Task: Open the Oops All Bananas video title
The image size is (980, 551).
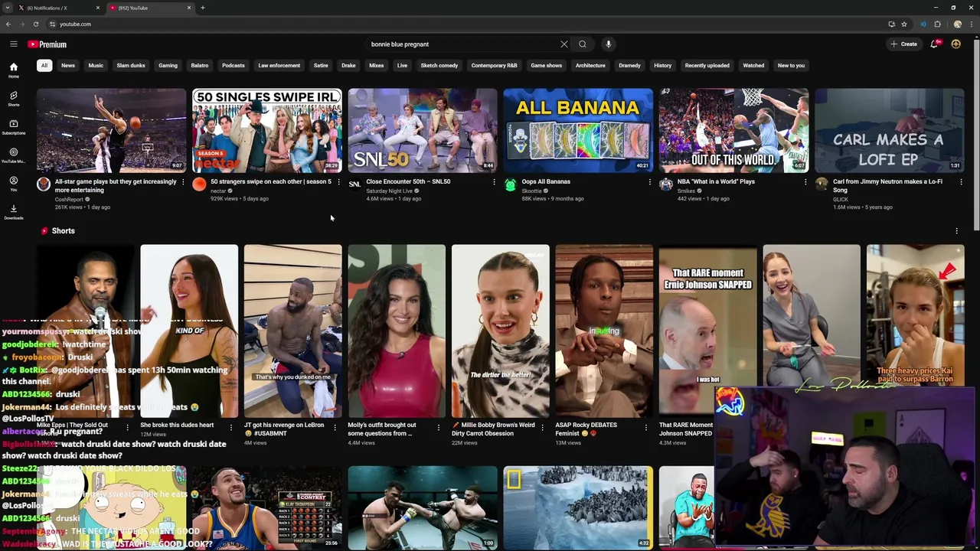Action: [546, 182]
